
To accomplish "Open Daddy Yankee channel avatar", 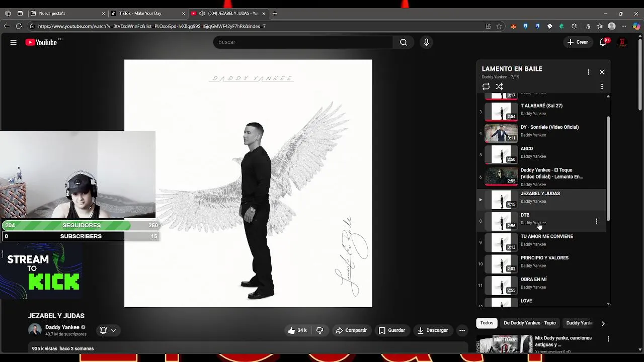I will click(35, 330).
